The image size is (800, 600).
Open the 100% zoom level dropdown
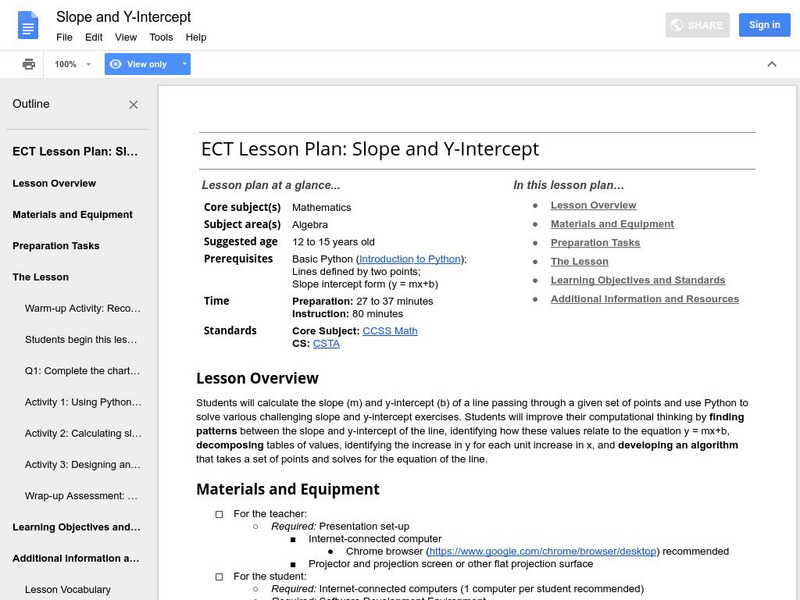(x=73, y=64)
